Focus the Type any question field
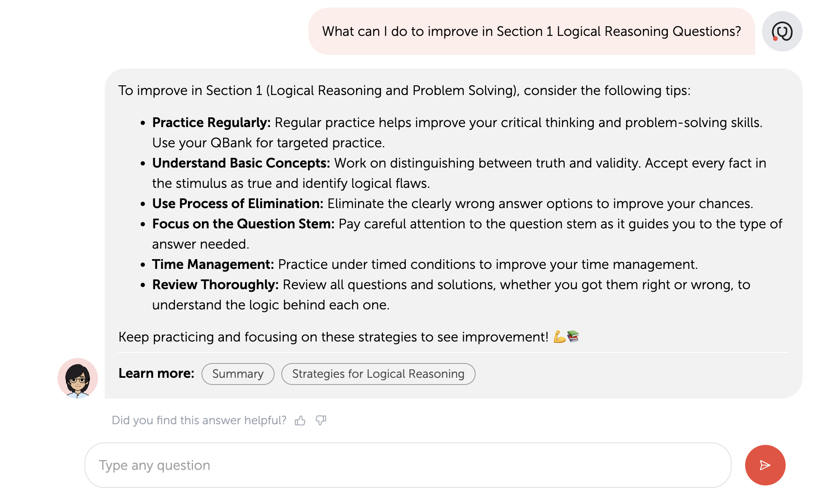Screen dimensions: 822x504 tap(408, 465)
